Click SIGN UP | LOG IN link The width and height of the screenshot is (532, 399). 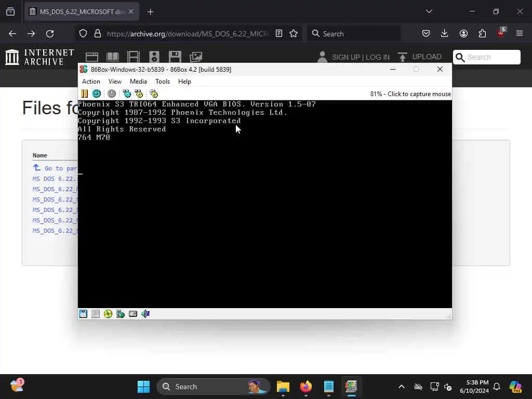(x=361, y=57)
